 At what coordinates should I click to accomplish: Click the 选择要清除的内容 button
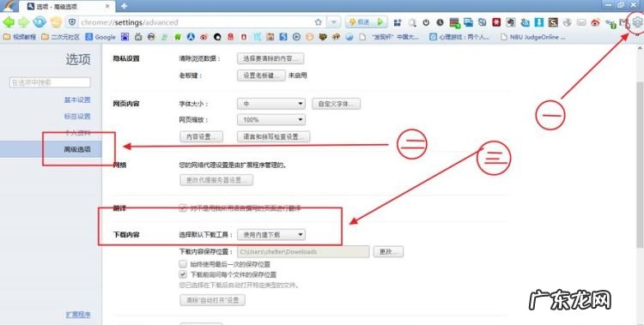(270, 58)
